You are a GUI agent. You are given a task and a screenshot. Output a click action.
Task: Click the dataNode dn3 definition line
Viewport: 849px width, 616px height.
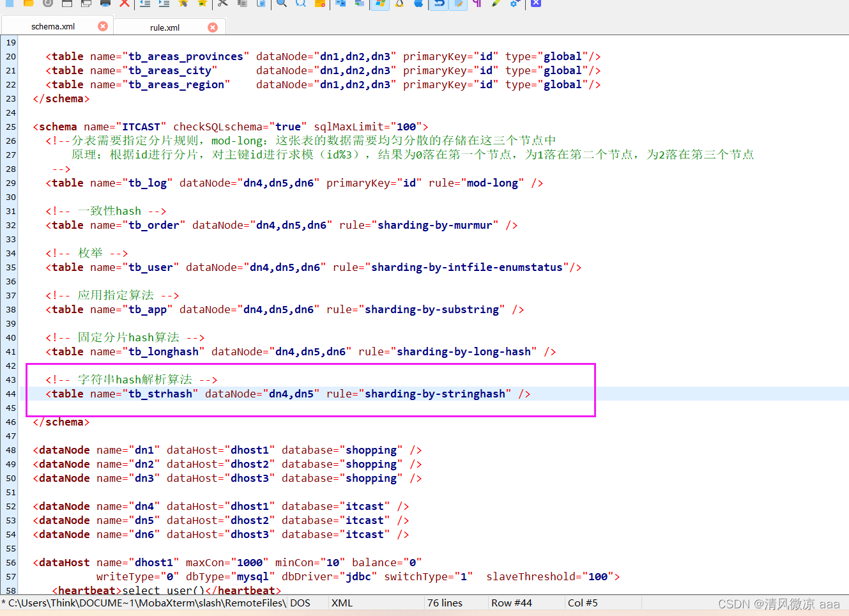point(227,478)
